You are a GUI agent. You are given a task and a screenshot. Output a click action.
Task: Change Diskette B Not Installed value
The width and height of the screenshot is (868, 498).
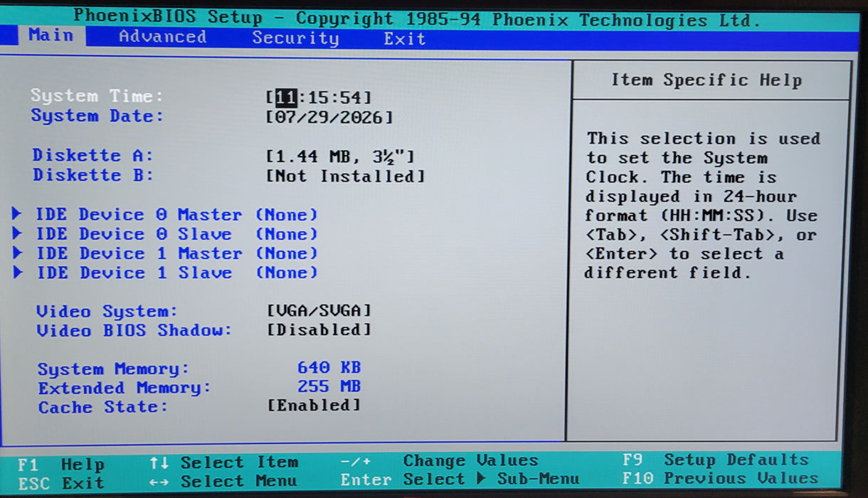point(345,176)
